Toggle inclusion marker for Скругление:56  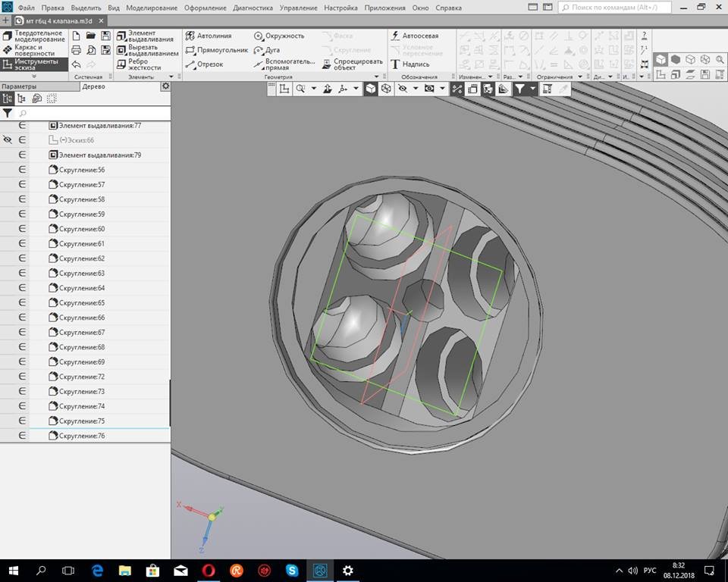[x=22, y=170]
